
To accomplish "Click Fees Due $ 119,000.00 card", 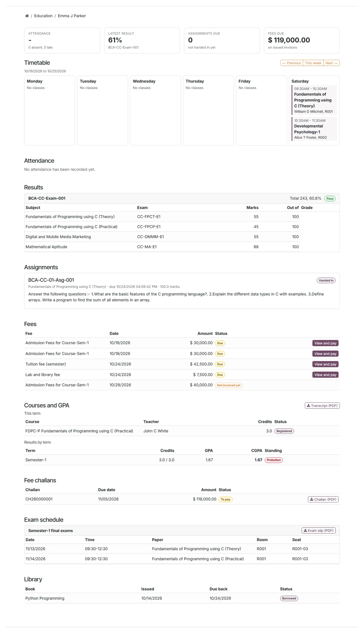I will [x=302, y=40].
